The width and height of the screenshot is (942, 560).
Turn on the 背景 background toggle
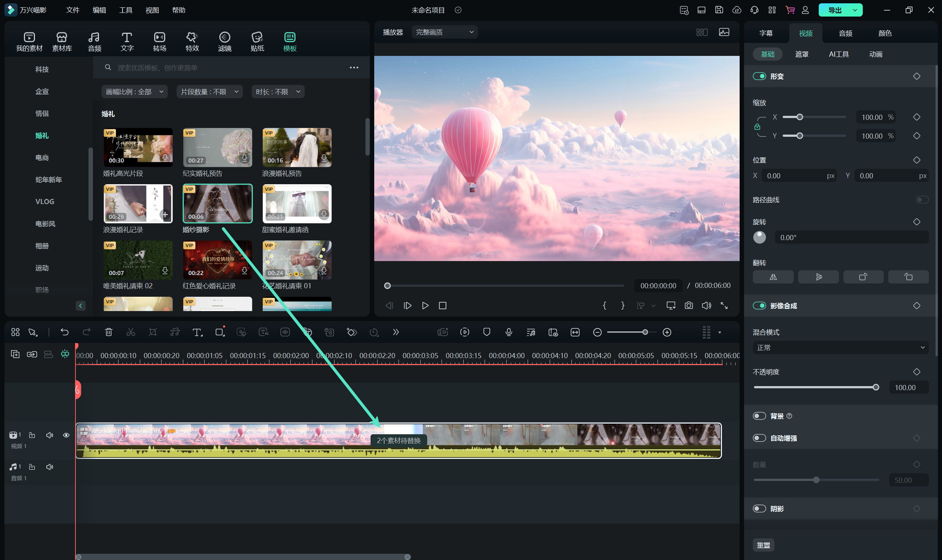point(759,416)
